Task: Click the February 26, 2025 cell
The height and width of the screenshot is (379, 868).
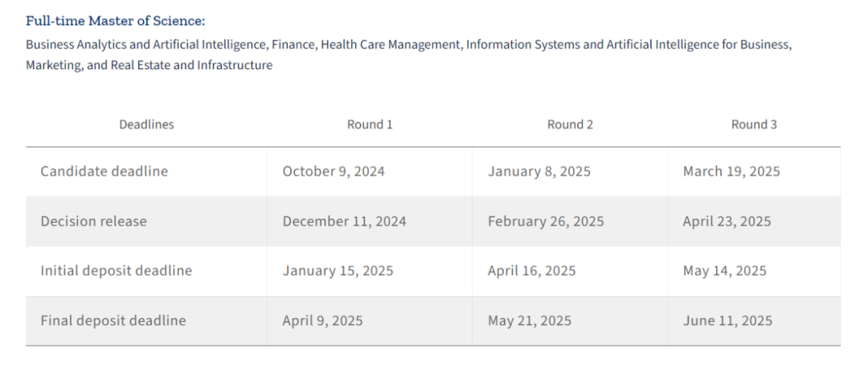Action: pyautogui.click(x=546, y=221)
